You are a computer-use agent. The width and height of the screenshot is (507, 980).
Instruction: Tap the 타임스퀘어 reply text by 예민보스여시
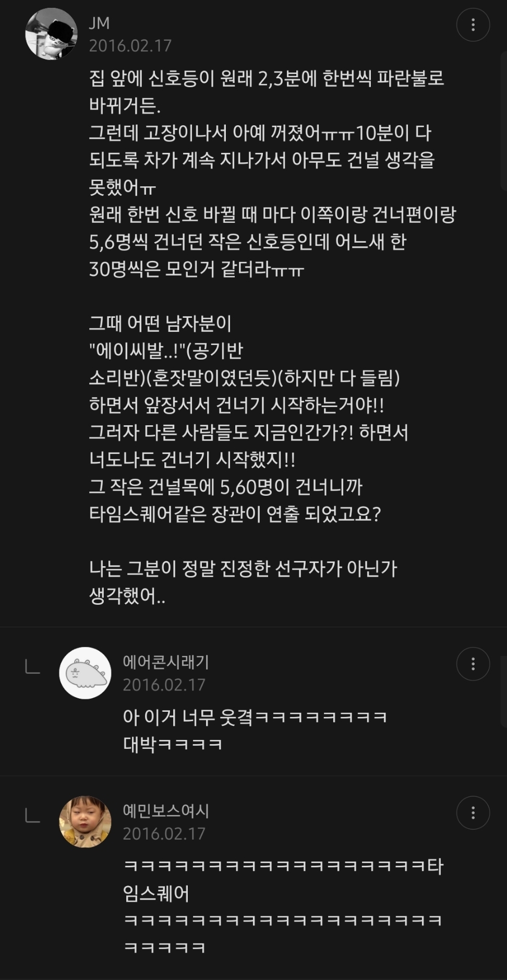pos(283,906)
